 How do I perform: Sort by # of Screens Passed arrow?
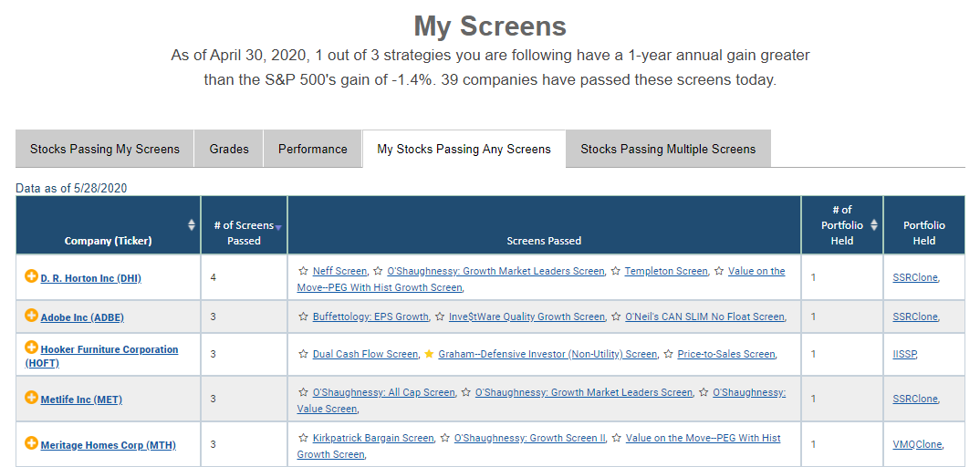tap(278, 227)
